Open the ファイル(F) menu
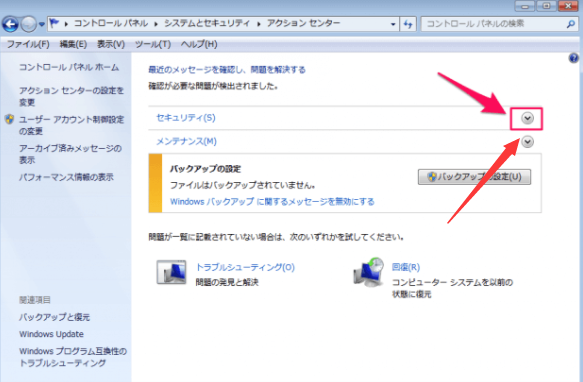583x382 pixels. (28, 44)
